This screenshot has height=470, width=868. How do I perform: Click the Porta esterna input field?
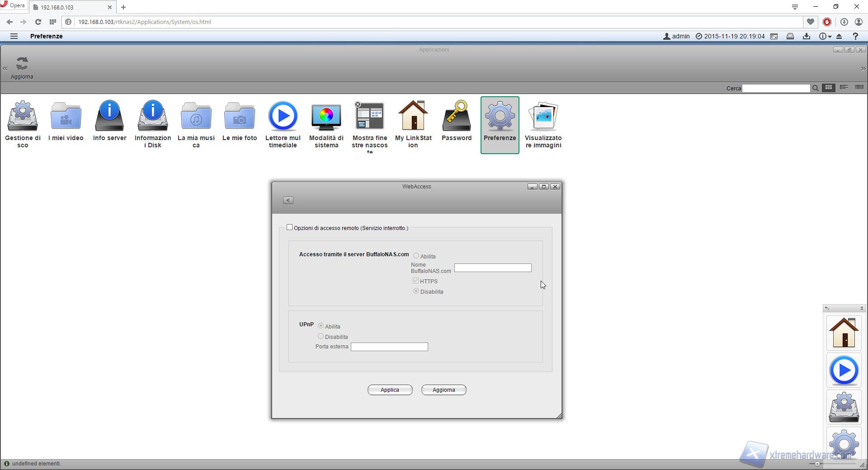[389, 347]
